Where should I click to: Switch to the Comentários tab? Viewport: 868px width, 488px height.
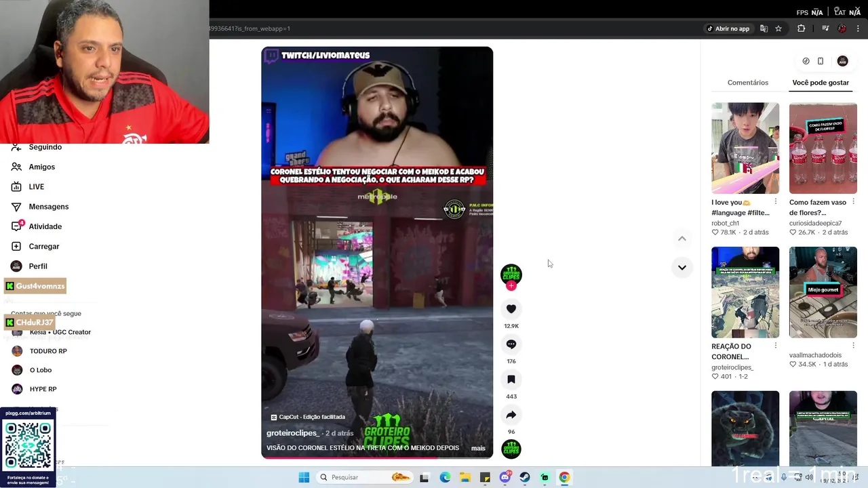(748, 83)
